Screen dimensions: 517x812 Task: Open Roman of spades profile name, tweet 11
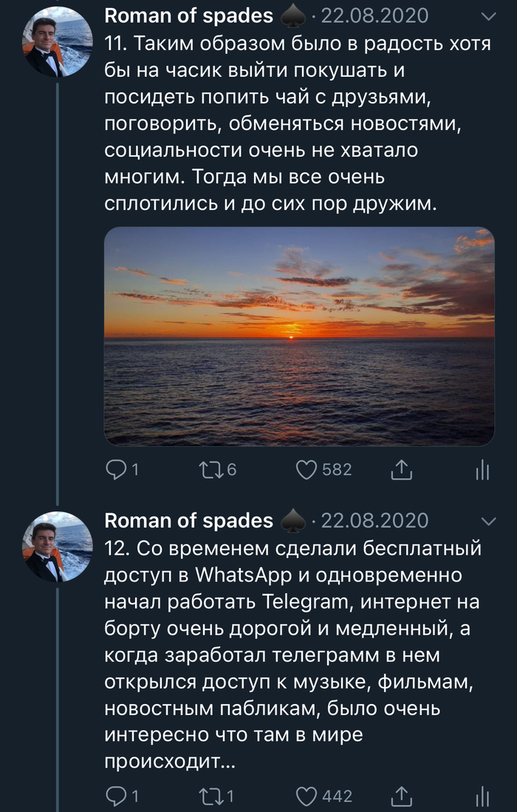(x=188, y=16)
